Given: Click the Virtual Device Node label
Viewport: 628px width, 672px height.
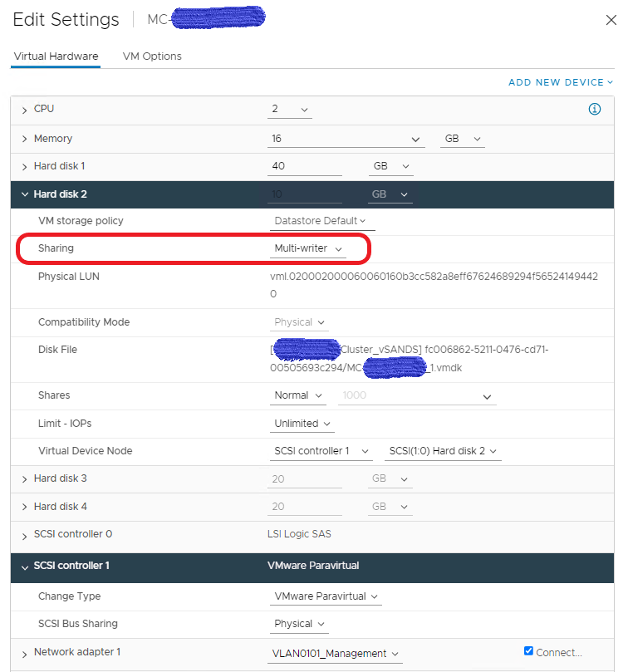Looking at the screenshot, I should tap(86, 451).
